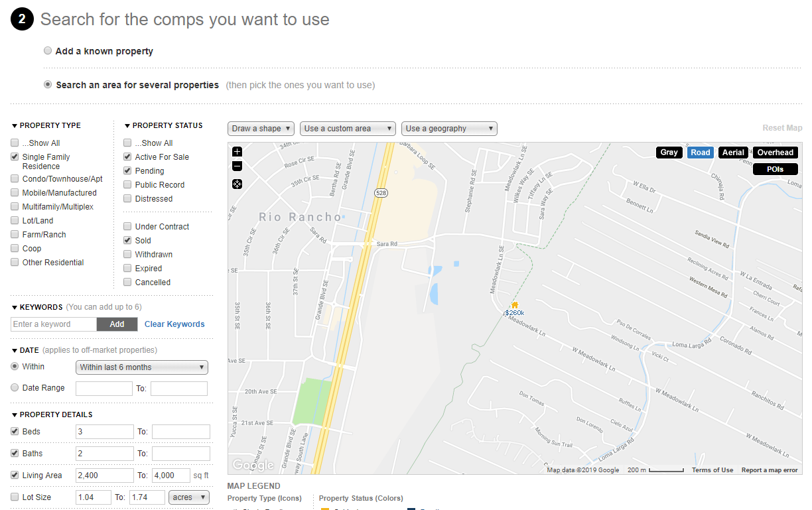The height and width of the screenshot is (510, 812).
Task: Check the Condo/Townhouse/Apt checkbox
Action: (15, 179)
